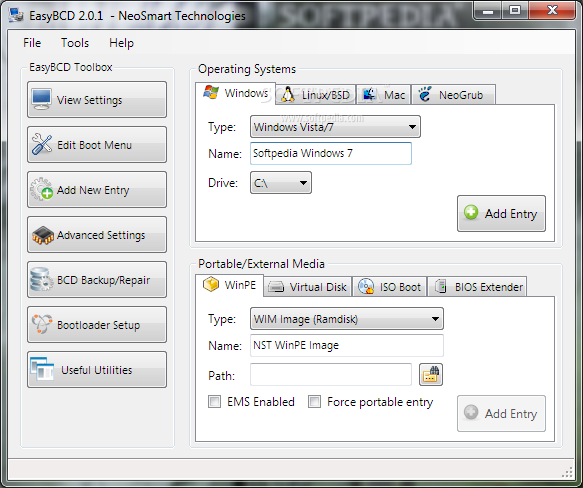
Task: Click the BIOS Extender icon
Action: pyautogui.click(x=441, y=286)
